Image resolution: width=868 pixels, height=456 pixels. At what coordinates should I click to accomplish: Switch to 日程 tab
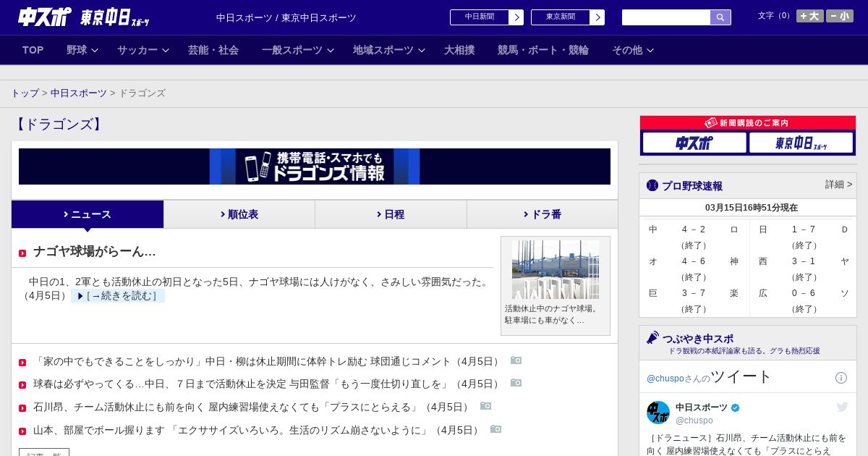pos(391,214)
